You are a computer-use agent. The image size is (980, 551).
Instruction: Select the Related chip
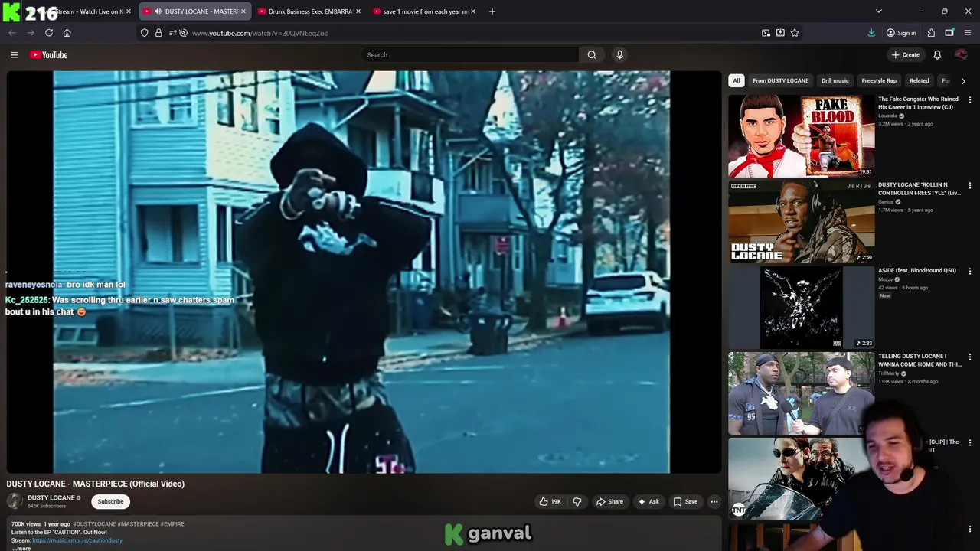pos(919,80)
